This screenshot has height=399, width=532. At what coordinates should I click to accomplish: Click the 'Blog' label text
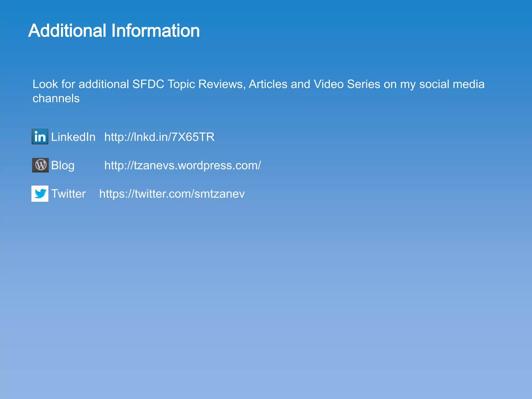click(x=63, y=165)
